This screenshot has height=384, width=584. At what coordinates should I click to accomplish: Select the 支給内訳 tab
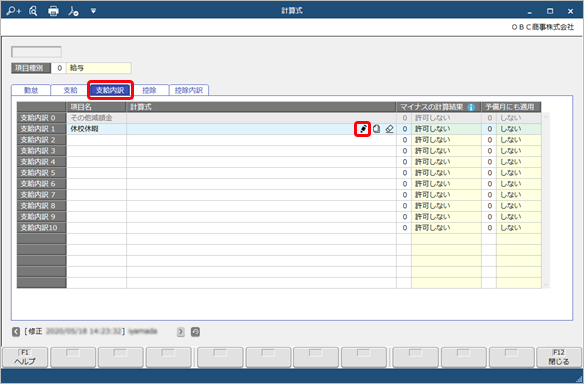110,90
